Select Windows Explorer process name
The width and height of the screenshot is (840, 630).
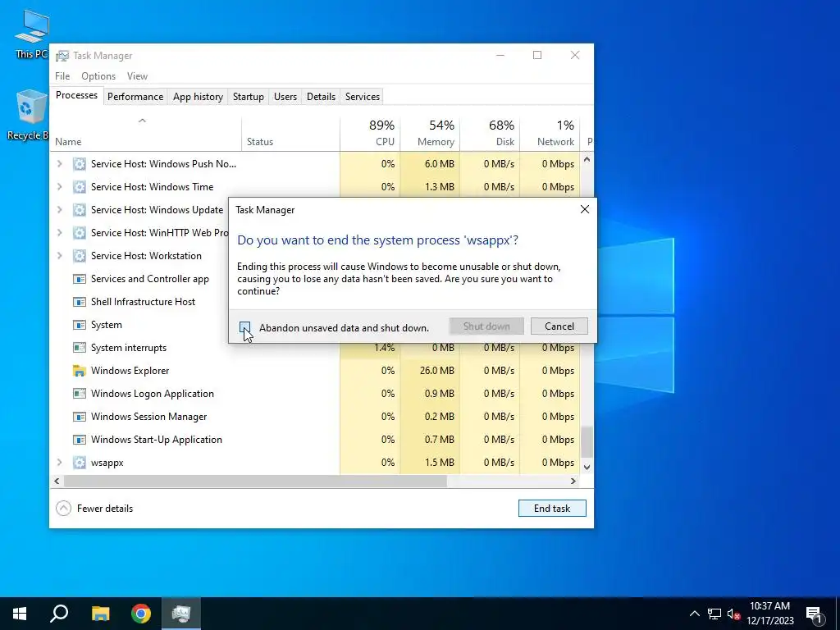130,371
